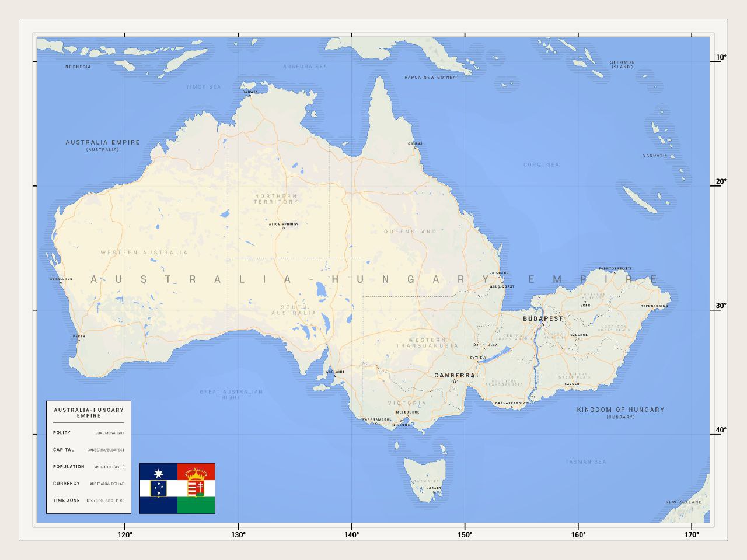Screen dimensions: 747x560
Task: Click the Canberra capital star marker
Action: [x=454, y=381]
